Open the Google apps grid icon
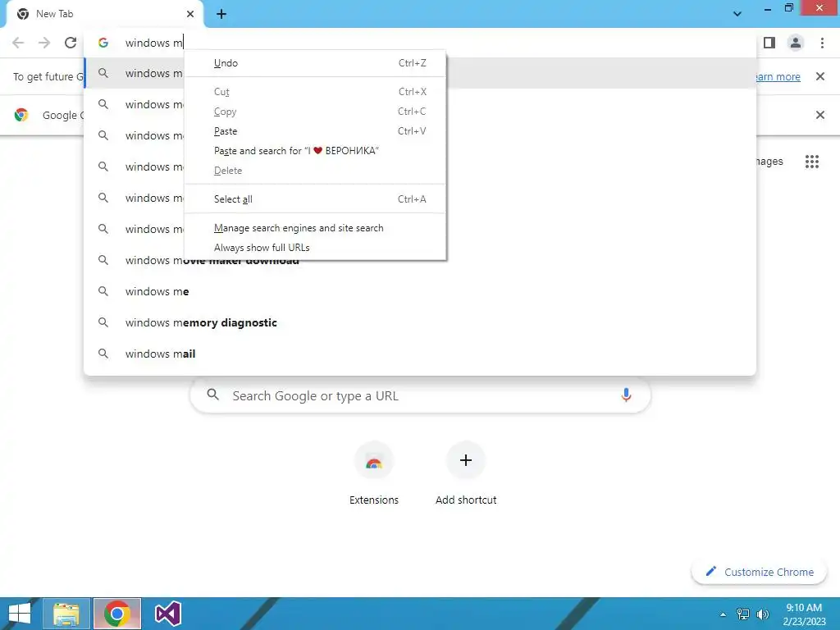 coord(811,162)
